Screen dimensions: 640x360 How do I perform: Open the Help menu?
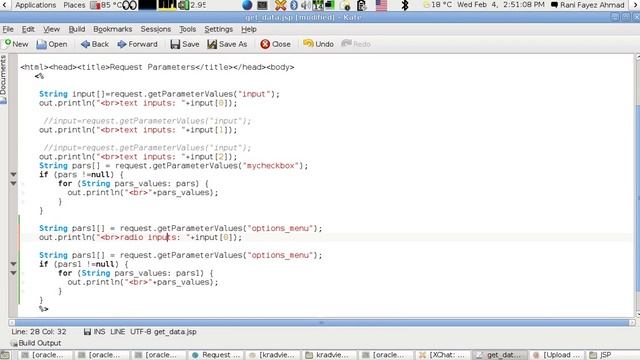click(x=249, y=29)
